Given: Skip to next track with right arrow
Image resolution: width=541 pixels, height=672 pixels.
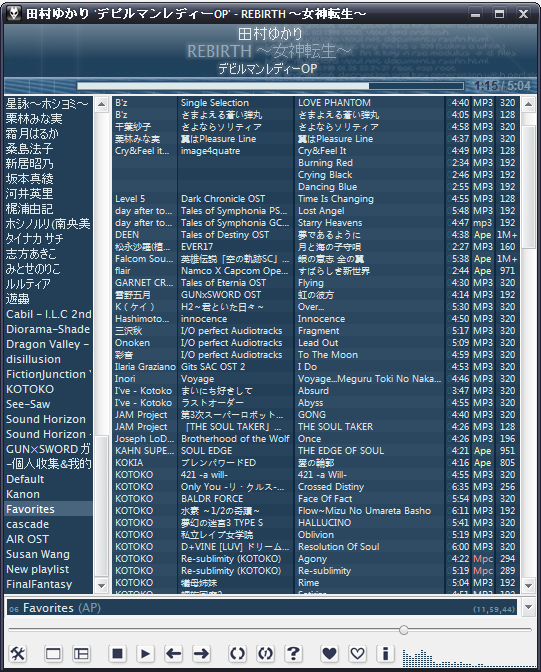Looking at the screenshot, I should (x=201, y=654).
